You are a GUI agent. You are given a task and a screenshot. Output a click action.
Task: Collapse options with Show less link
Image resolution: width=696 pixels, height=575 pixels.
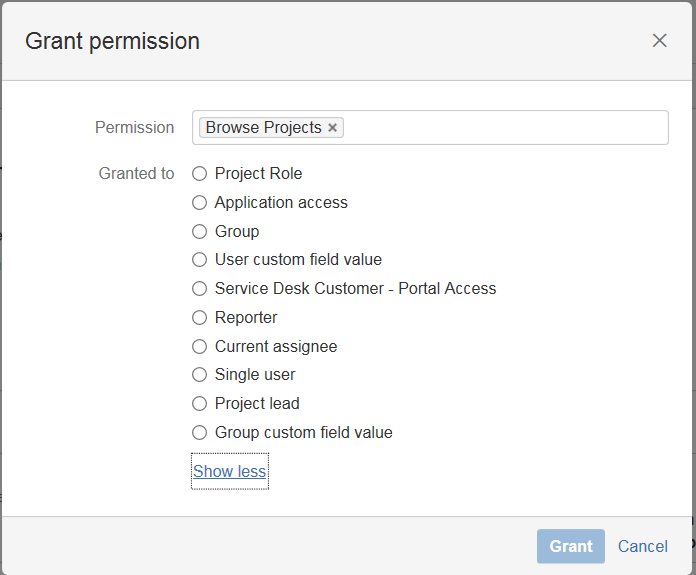point(229,471)
